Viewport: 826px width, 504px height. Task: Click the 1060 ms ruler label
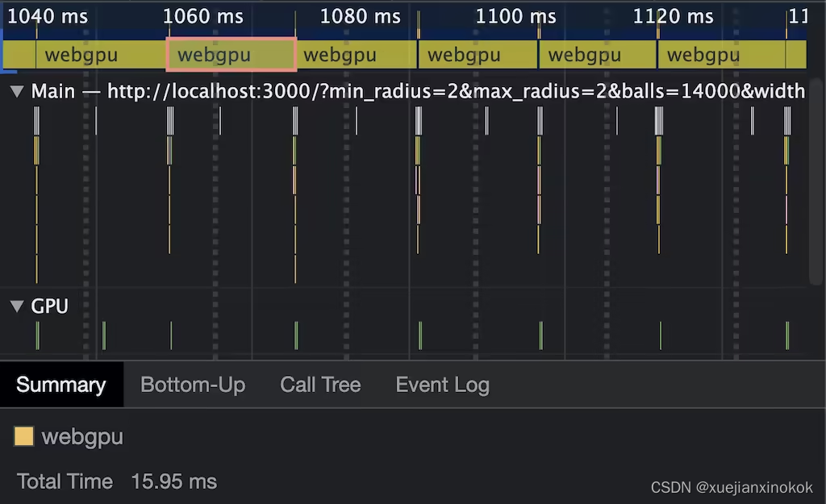click(x=202, y=16)
